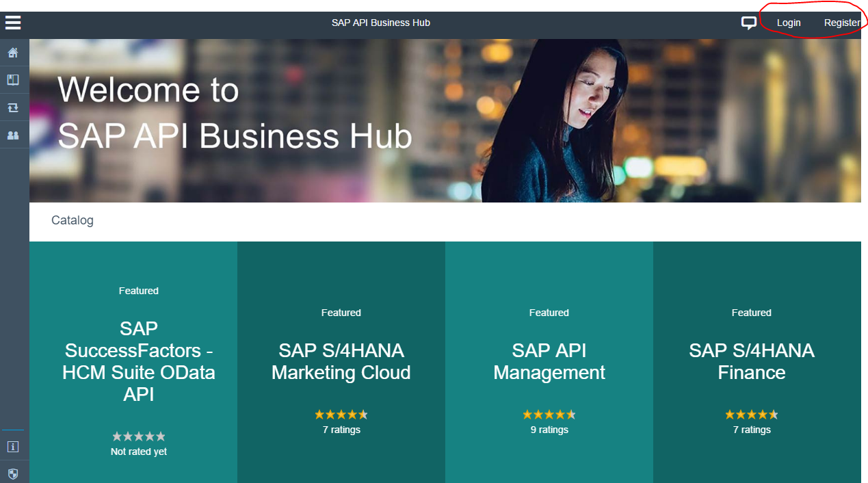Viewport: 868px width, 483px height.
Task: Click the star rating under SAP API Management
Action: tap(549, 414)
